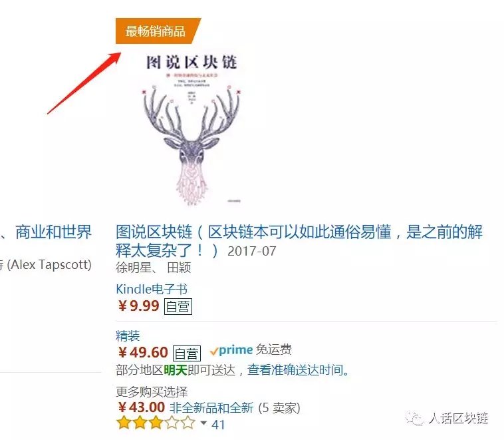
Task: Click the Alex Tapscott author name
Action: click(49, 264)
